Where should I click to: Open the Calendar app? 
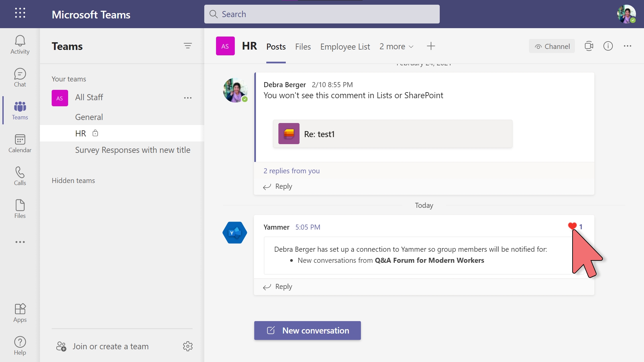[x=20, y=143]
